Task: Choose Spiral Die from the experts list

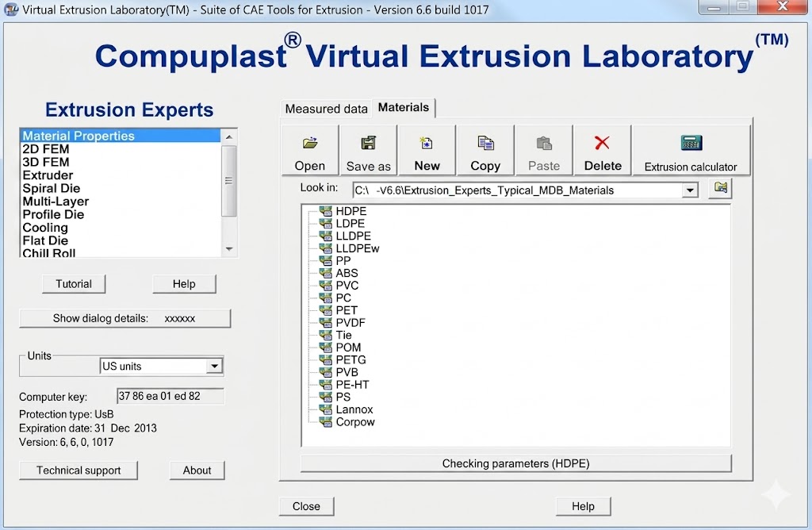Action: coord(121,188)
